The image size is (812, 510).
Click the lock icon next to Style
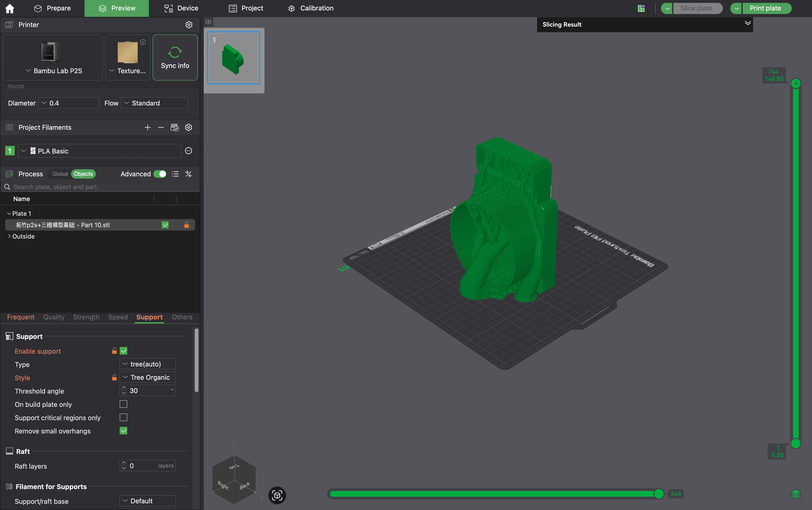click(x=114, y=377)
